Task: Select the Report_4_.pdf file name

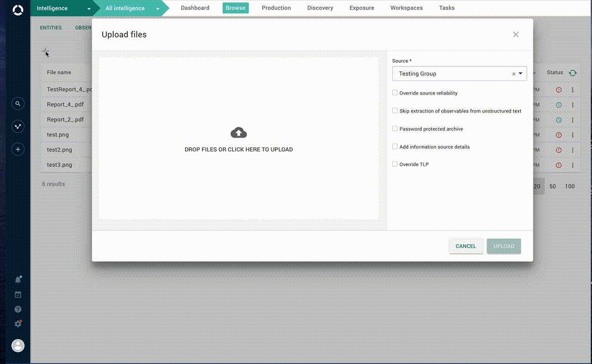Action: click(x=65, y=105)
